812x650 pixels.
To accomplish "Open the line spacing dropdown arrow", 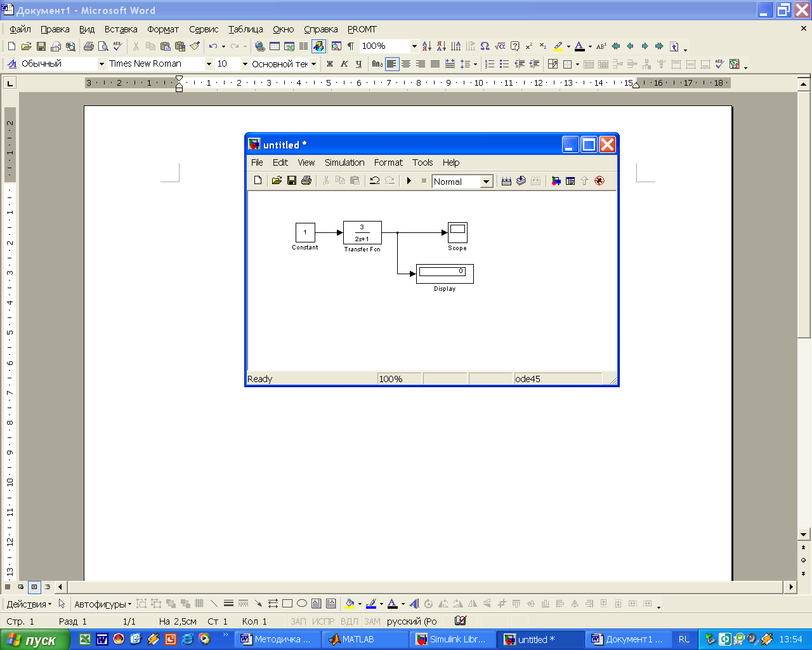I will tap(475, 64).
